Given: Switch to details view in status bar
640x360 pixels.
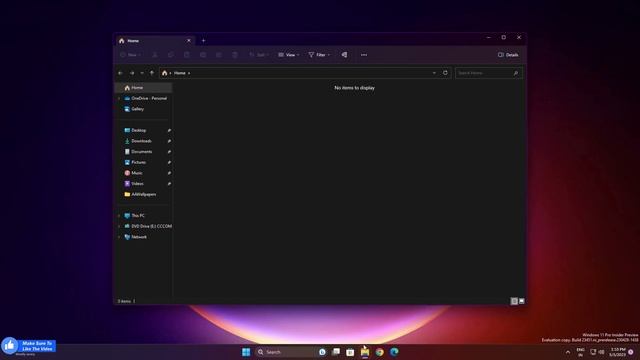Looking at the screenshot, I should pos(514,301).
